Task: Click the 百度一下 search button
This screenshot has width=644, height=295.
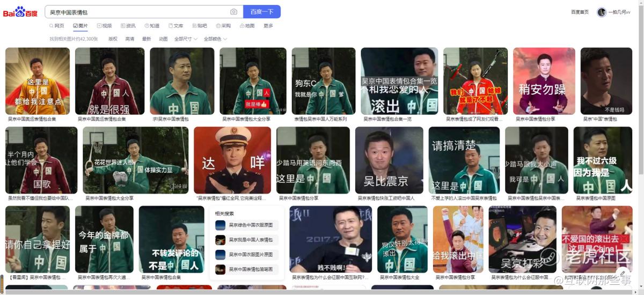Action: click(x=262, y=12)
